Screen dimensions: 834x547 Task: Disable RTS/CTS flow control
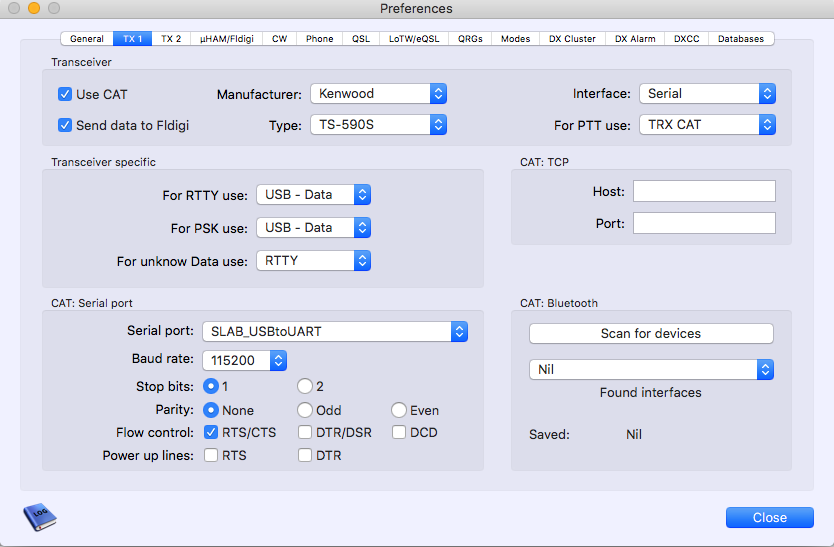[211, 432]
